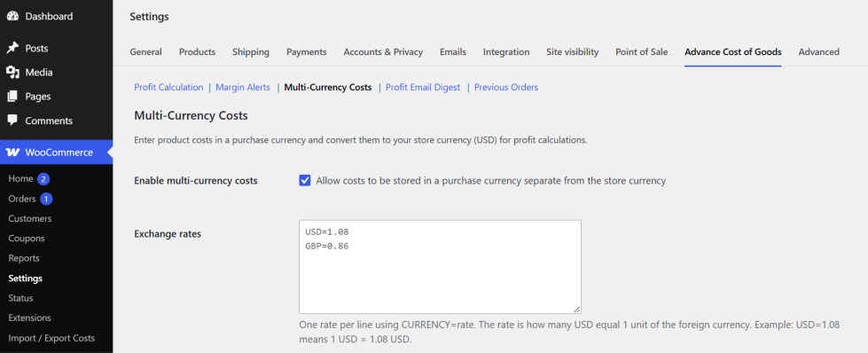The image size is (868, 353).
Task: Open the Profit Calculation section link
Action: click(168, 88)
